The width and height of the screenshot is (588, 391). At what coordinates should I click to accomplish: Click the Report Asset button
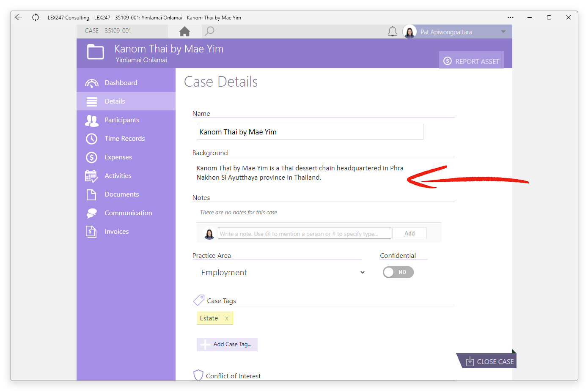tap(471, 61)
